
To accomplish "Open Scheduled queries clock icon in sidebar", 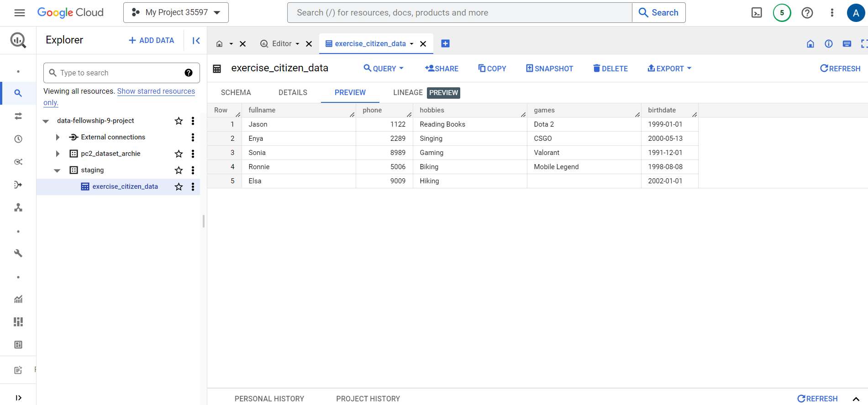I will (18, 139).
